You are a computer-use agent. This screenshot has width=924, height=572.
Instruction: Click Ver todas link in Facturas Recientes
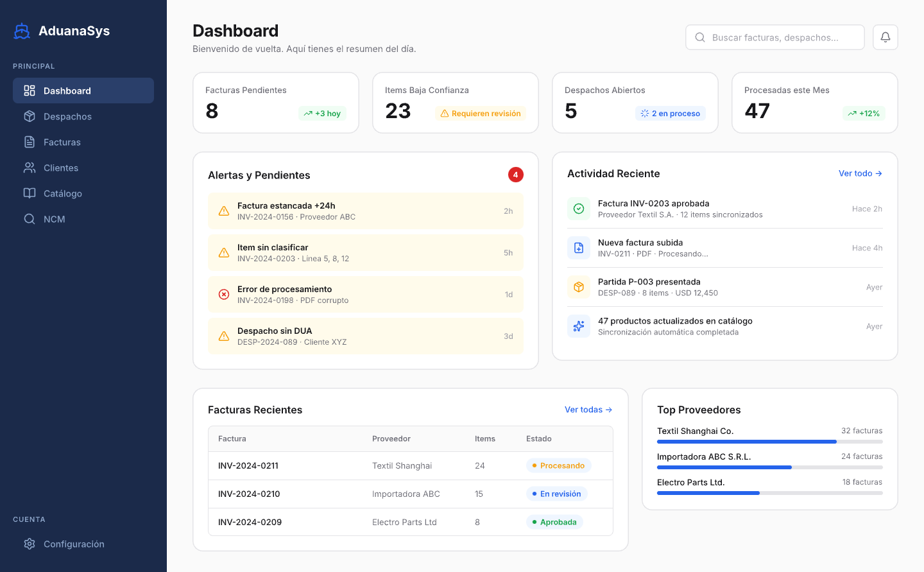[588, 410]
